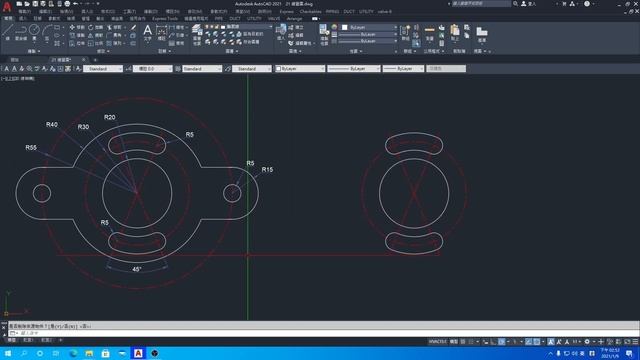Screen dimensions: 640x360
Task: Toggle MODEL space button in status bar
Action: (x=453, y=342)
